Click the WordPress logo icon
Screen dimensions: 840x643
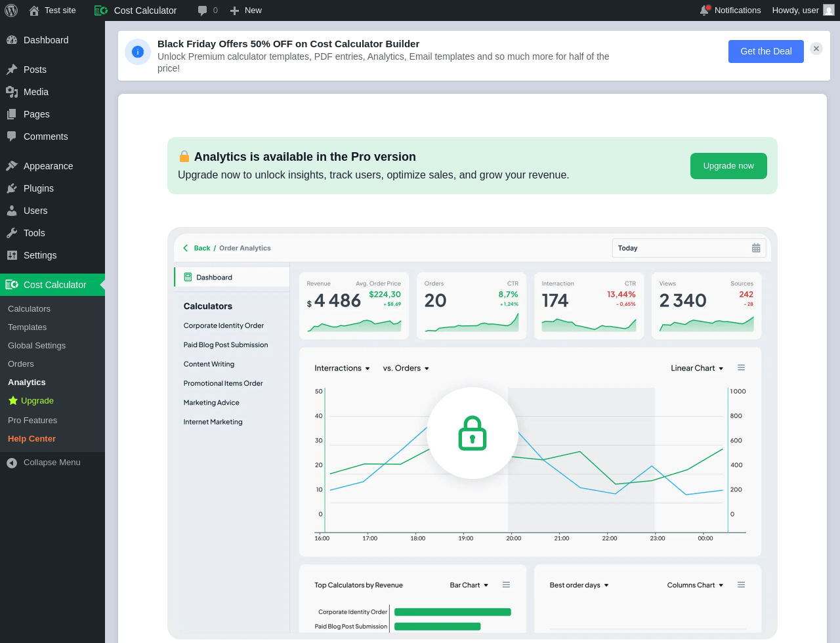tap(10, 10)
